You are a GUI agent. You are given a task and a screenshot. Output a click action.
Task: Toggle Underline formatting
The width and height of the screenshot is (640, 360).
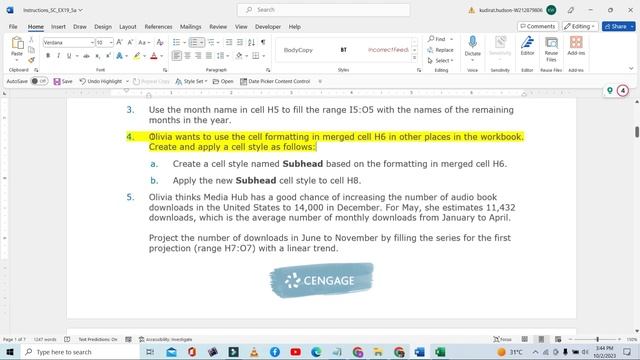click(x=69, y=56)
